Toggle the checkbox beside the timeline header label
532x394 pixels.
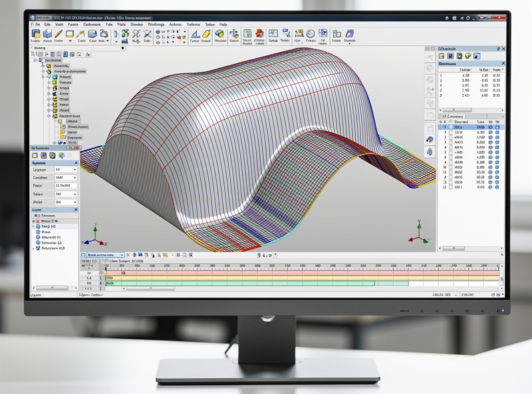(106, 261)
